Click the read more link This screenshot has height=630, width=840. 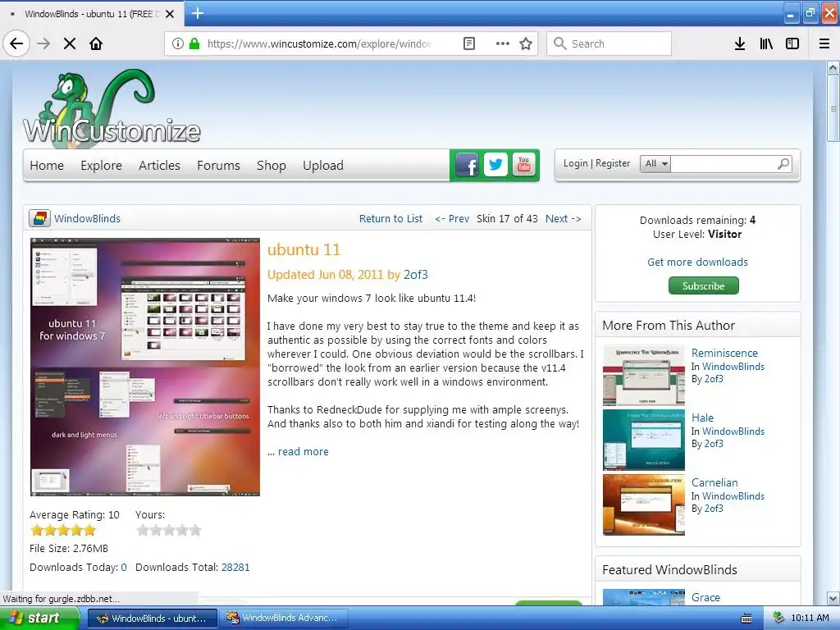(x=304, y=452)
